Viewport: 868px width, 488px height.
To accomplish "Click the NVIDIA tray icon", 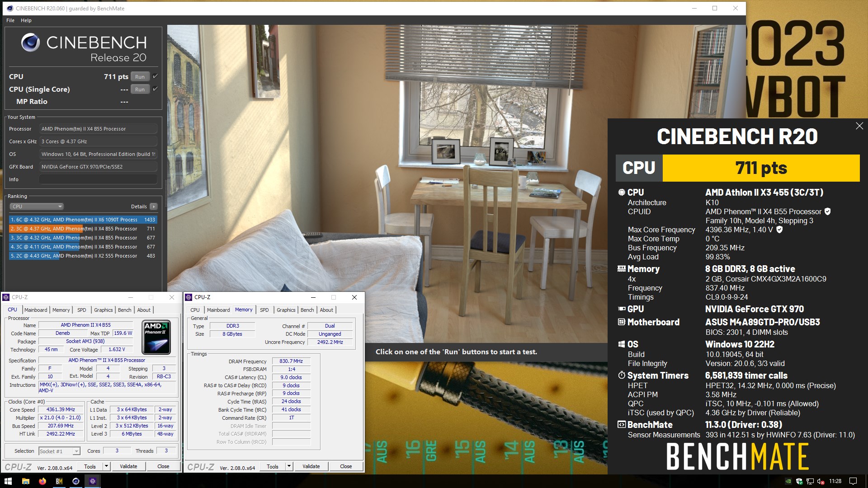I will (788, 481).
